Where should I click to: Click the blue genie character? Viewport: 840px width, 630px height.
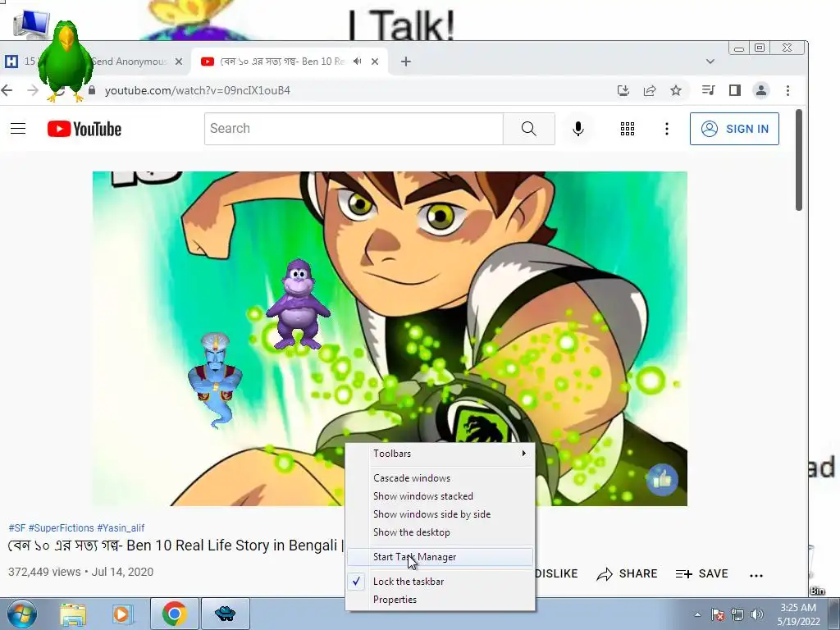215,379
